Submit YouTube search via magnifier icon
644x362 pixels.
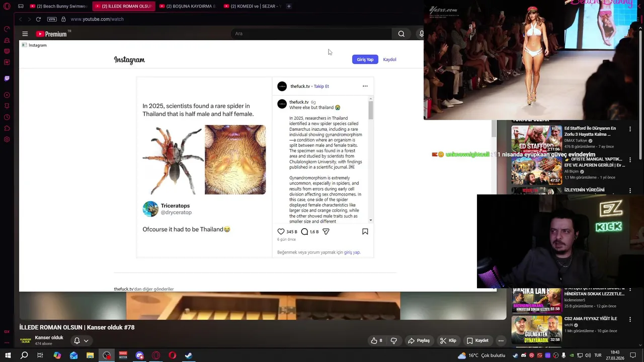[401, 34]
